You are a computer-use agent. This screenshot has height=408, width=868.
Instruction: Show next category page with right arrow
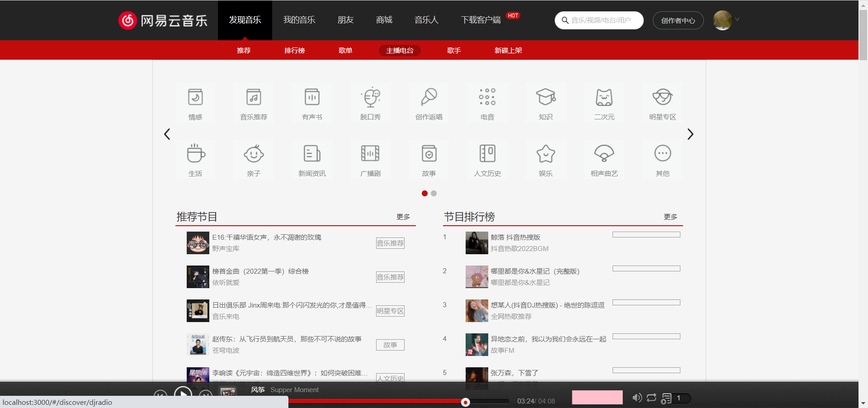[x=690, y=134]
